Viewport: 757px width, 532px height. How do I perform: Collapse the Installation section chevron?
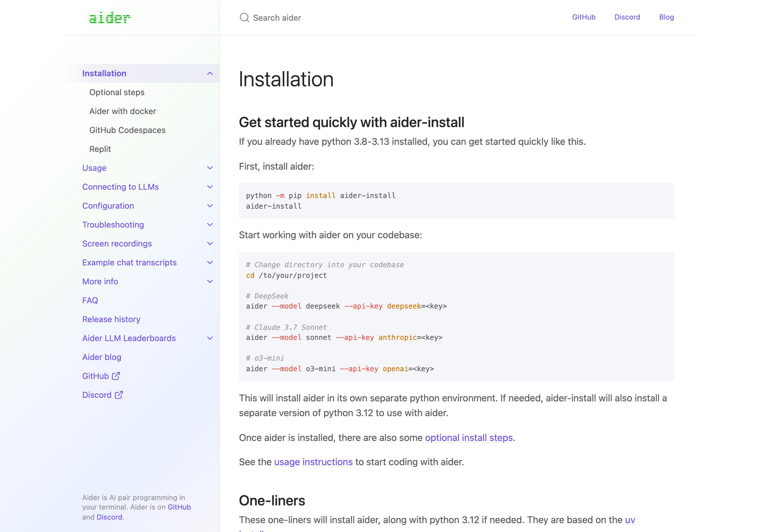click(x=210, y=74)
